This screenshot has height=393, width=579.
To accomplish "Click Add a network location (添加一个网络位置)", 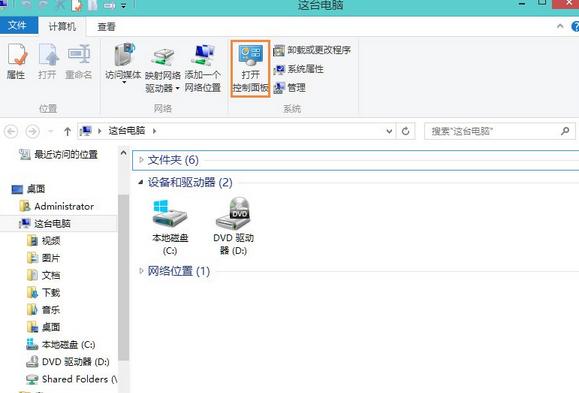I will point(203,68).
